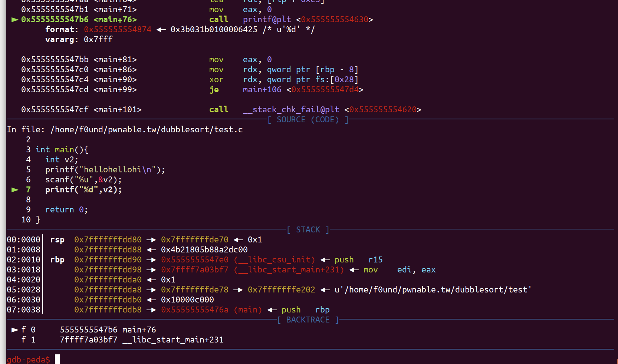This screenshot has width=618, height=364.
Task: Click the BACKTRACE section header
Action: (x=308, y=320)
